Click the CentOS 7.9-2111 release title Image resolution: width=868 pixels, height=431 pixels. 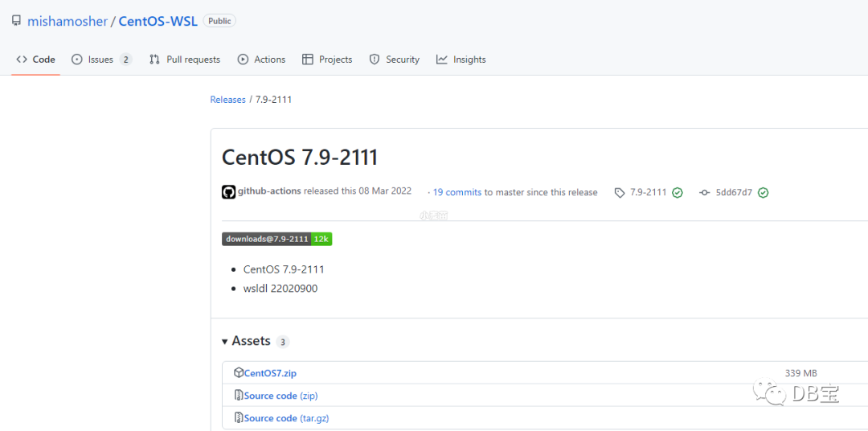tap(300, 158)
